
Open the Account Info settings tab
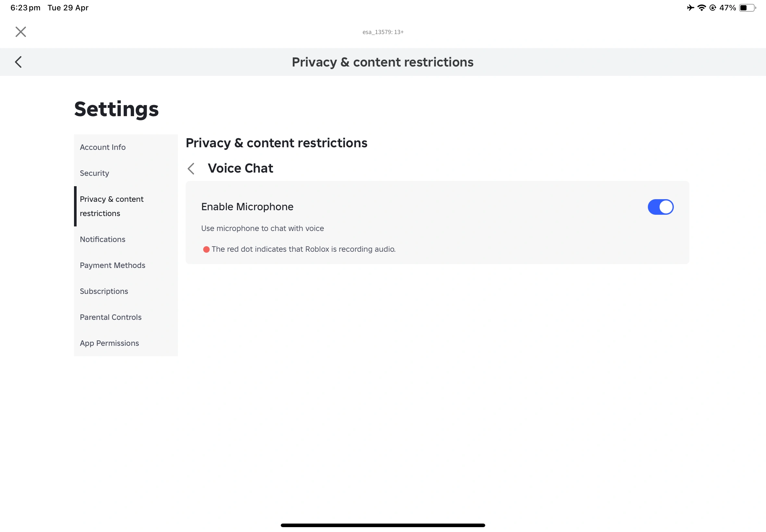click(103, 147)
